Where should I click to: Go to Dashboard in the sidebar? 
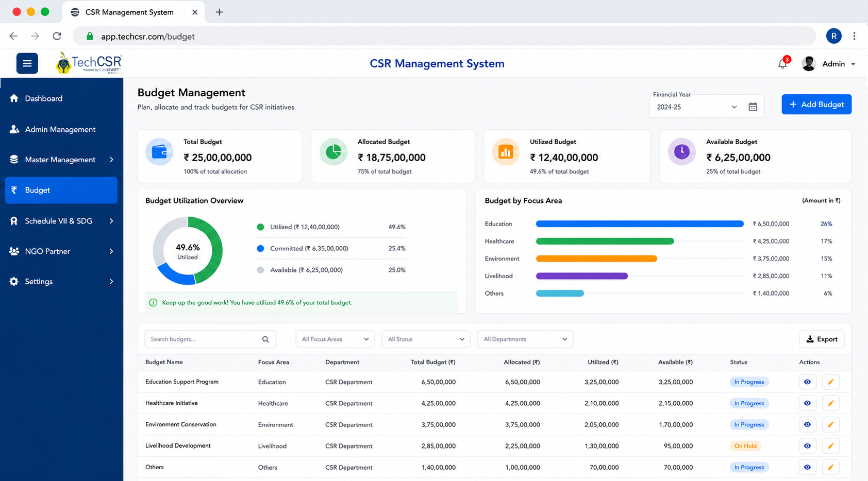61,98
